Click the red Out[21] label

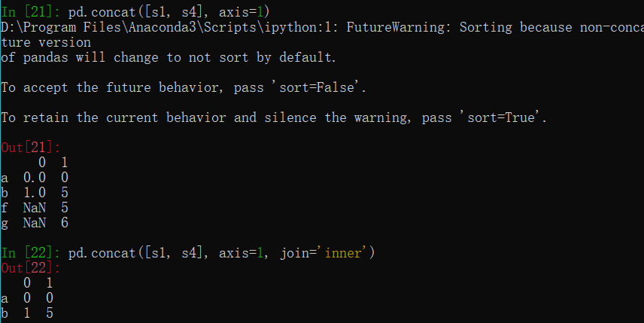tap(30, 148)
